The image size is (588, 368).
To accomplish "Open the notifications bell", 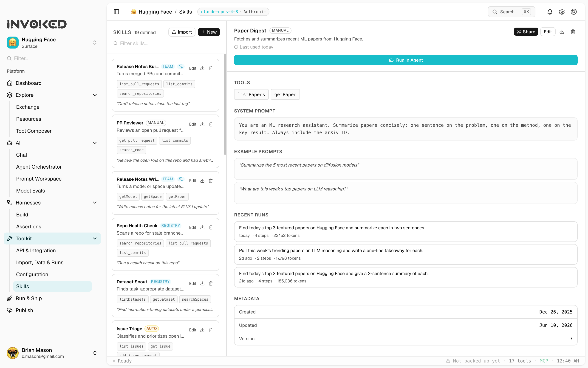I will (550, 12).
